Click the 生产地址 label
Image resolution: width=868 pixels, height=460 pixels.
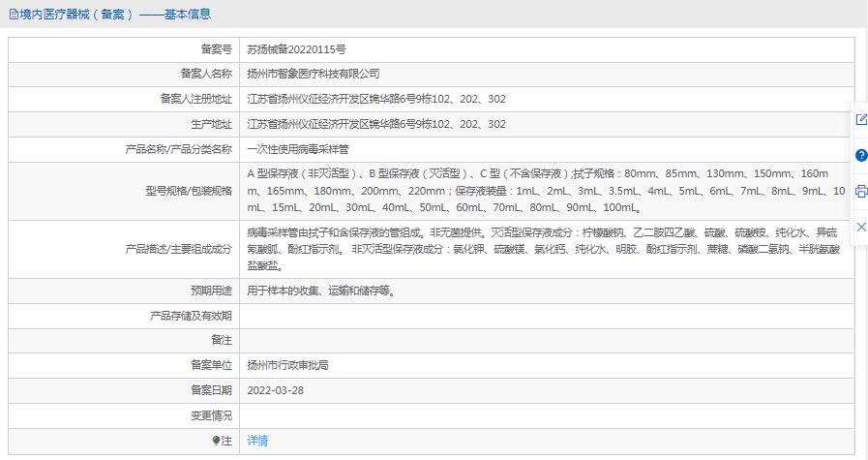point(212,124)
